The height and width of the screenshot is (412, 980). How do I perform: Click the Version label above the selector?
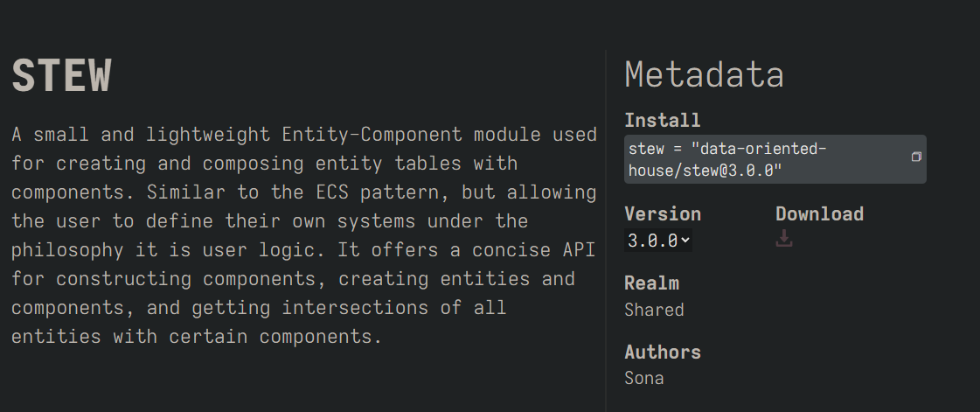(x=663, y=213)
